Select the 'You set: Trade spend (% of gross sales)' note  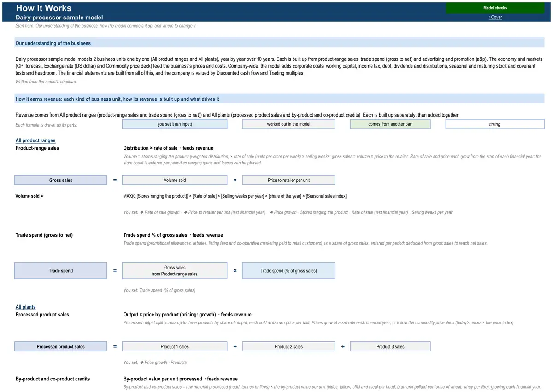coord(159,290)
